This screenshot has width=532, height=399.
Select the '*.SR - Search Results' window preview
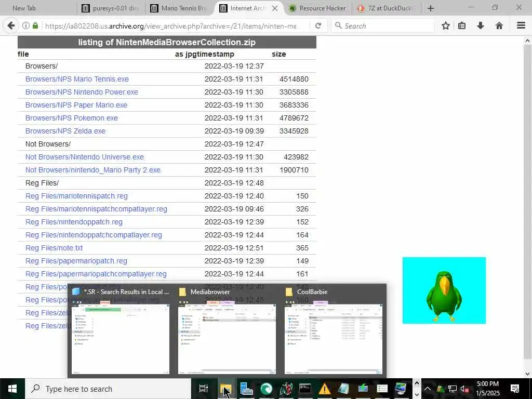coord(121,331)
